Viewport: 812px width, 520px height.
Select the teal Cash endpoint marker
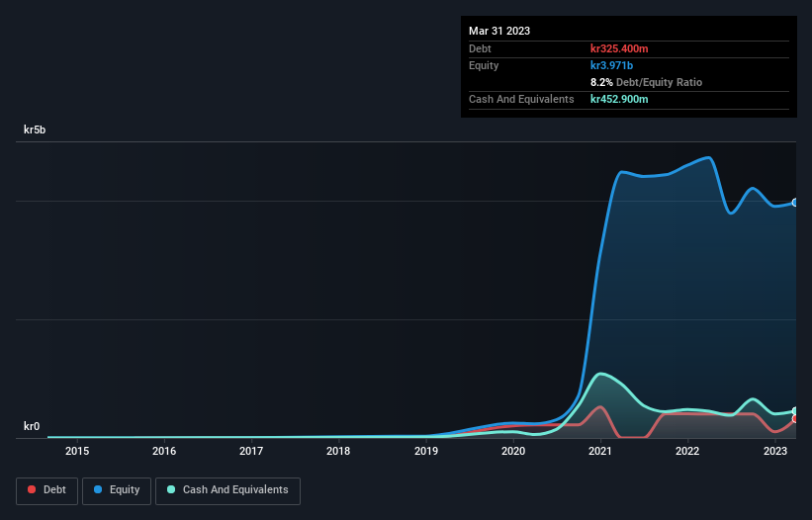[x=795, y=411]
